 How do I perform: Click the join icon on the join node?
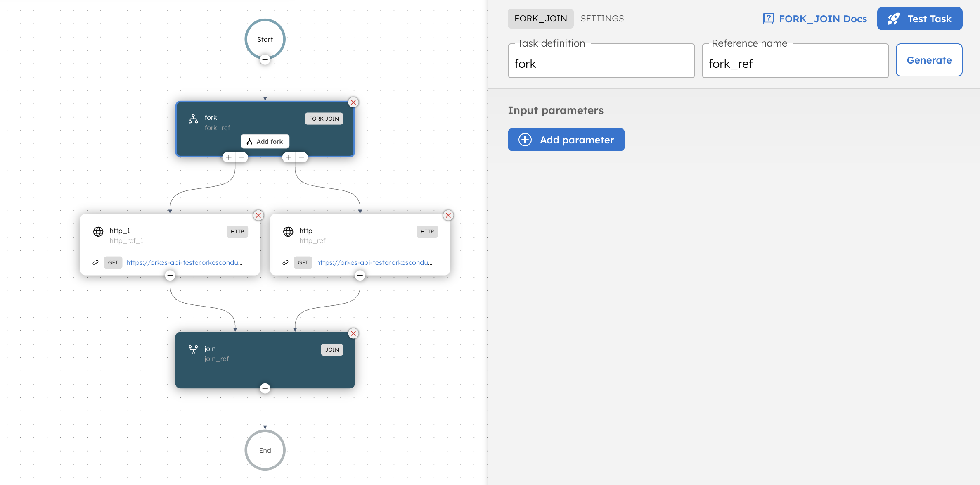[193, 350]
